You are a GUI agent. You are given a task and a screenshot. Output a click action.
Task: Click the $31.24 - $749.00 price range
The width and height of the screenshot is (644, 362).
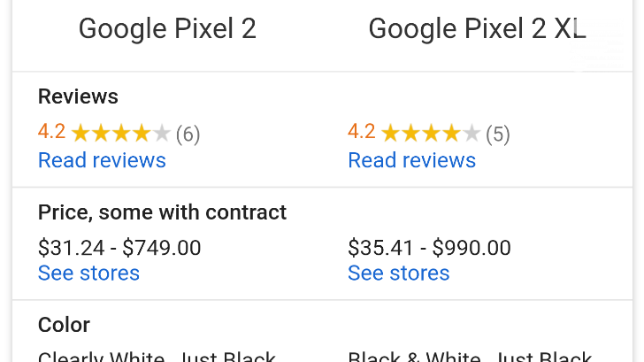coord(119,248)
